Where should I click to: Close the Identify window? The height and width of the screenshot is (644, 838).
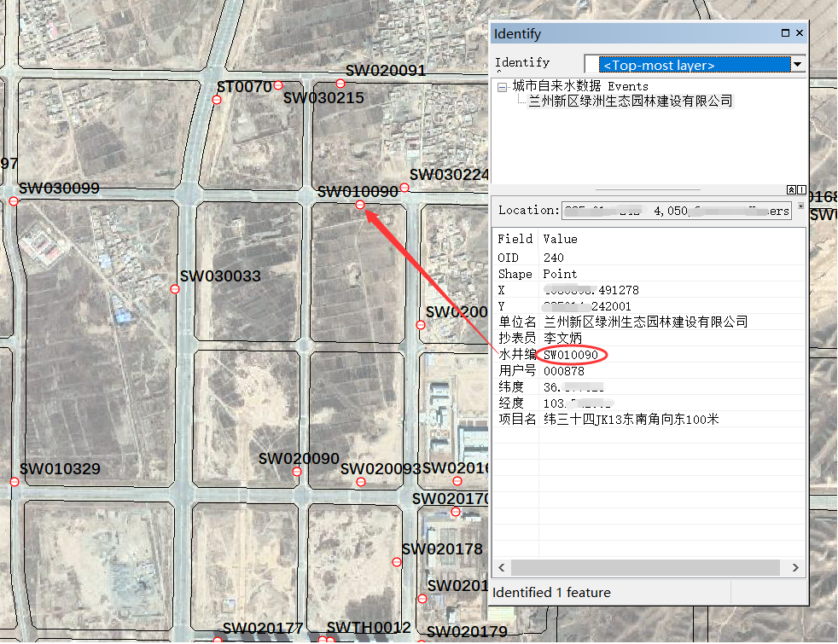(x=800, y=33)
